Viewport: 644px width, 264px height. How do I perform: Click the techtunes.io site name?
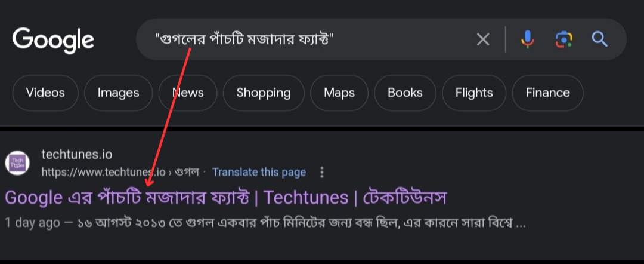[77, 155]
